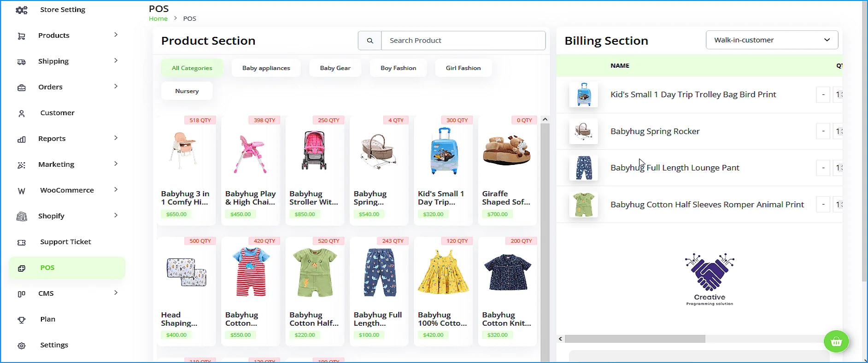
Task: Select the Baby Gear category
Action: (x=335, y=68)
